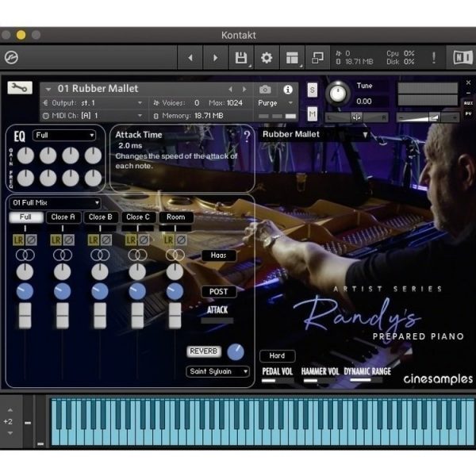The height and width of the screenshot is (476, 476).
Task: Click the Room channel blue knob
Action: (x=175, y=292)
